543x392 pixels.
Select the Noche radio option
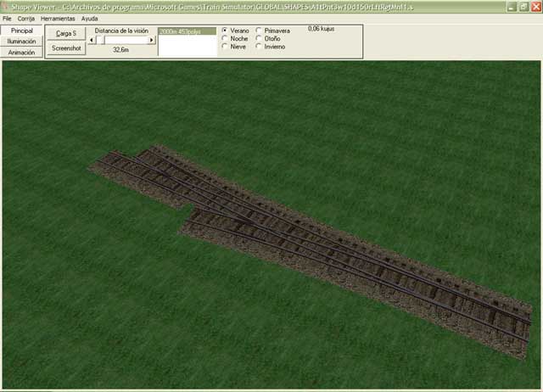click(x=225, y=38)
